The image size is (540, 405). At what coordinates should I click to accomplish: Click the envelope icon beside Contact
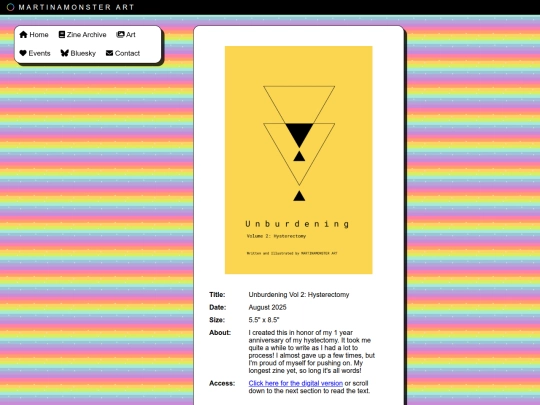coord(110,53)
